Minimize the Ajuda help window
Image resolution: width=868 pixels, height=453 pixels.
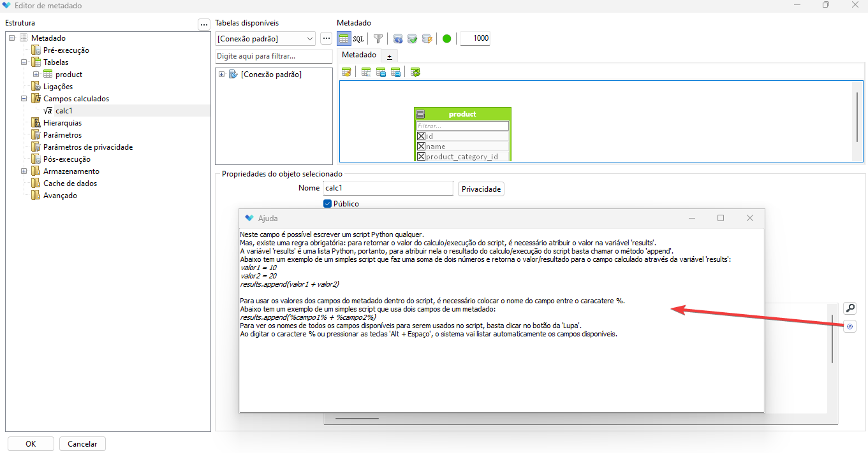click(x=692, y=218)
